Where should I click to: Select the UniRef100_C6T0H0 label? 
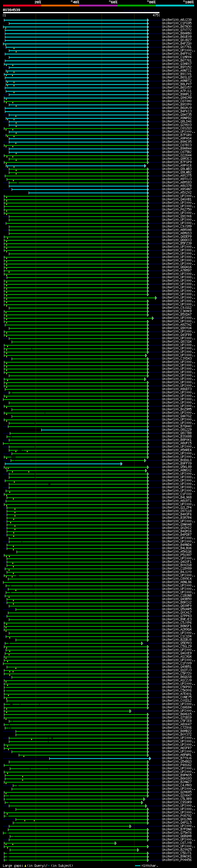coord(177,101)
